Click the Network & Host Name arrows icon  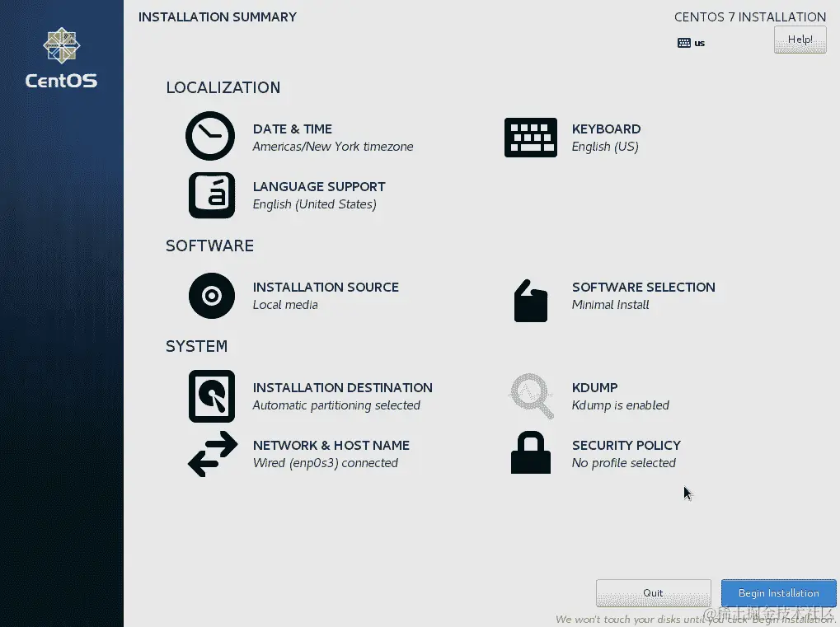213,454
